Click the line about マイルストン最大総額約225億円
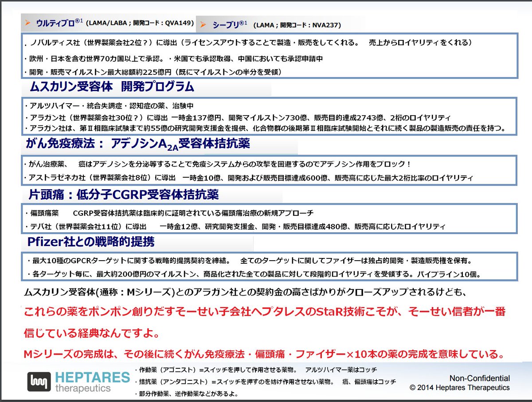Screen dimensions: 532x402 pos(154,71)
